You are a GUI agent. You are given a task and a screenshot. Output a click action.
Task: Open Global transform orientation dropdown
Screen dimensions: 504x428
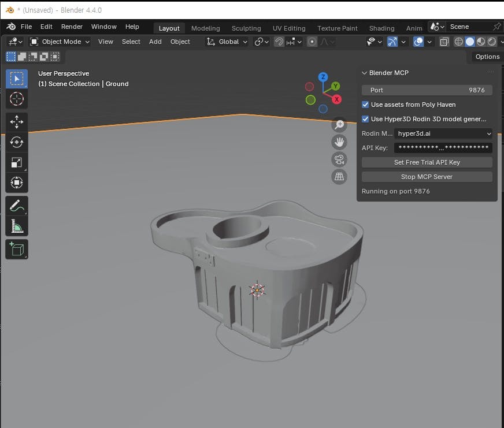click(227, 42)
